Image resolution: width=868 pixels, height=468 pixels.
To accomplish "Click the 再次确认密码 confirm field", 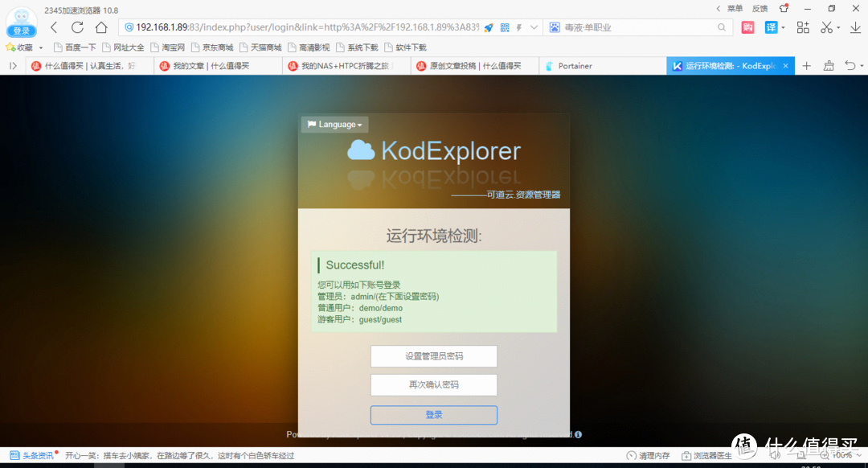I will 434,385.
